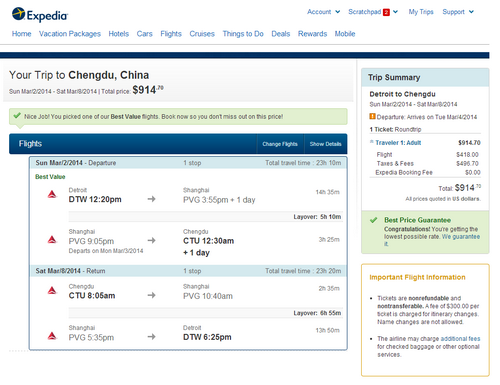Click the Delta icon beside CTU 8:05am
500x385 pixels.
(52, 290)
